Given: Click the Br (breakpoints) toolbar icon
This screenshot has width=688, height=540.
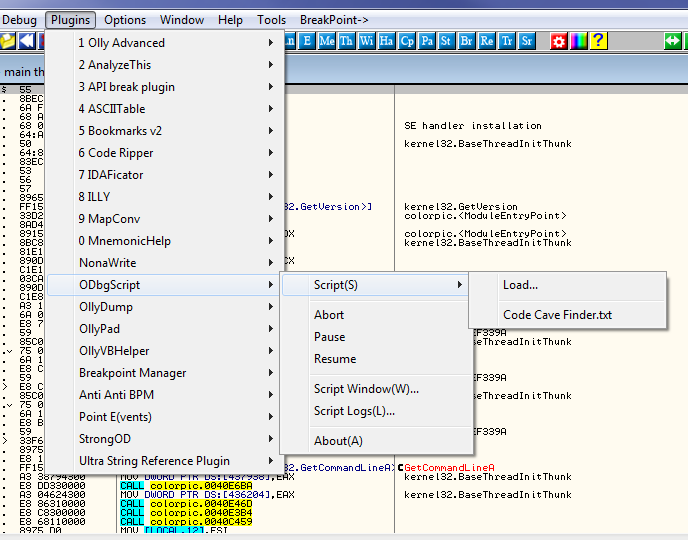Looking at the screenshot, I should pyautogui.click(x=466, y=41).
